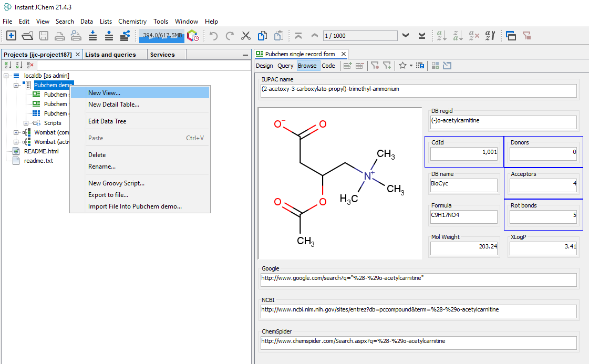Click the Cut scissors icon

pos(245,36)
